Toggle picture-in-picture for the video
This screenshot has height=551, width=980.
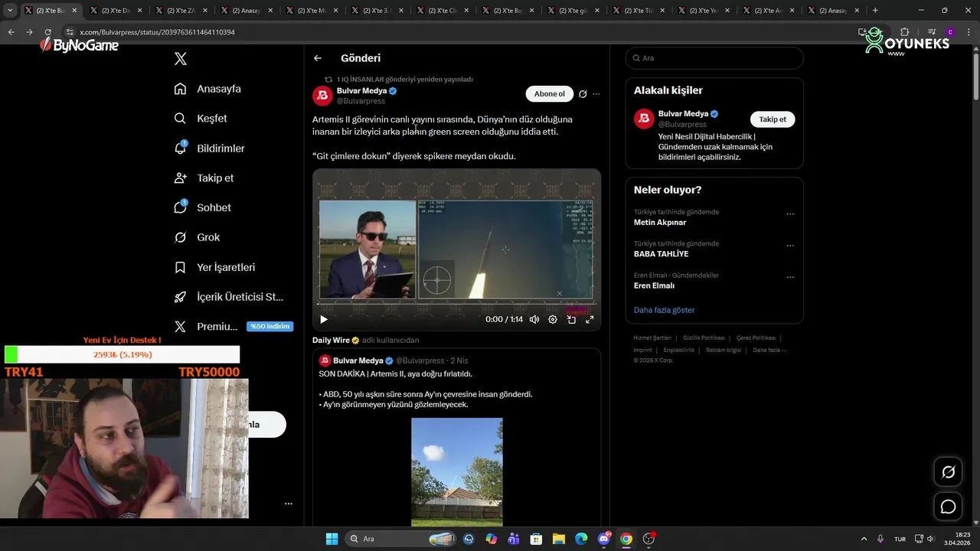[571, 320]
